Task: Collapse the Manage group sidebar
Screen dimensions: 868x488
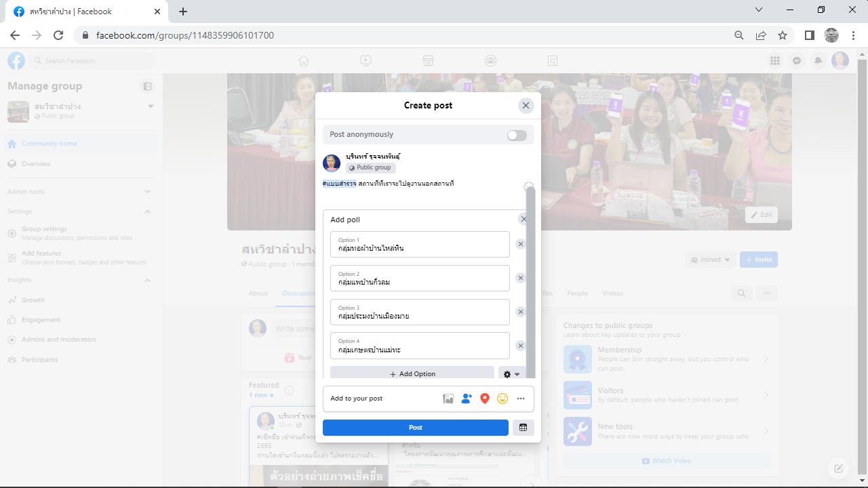Action: pos(148,86)
